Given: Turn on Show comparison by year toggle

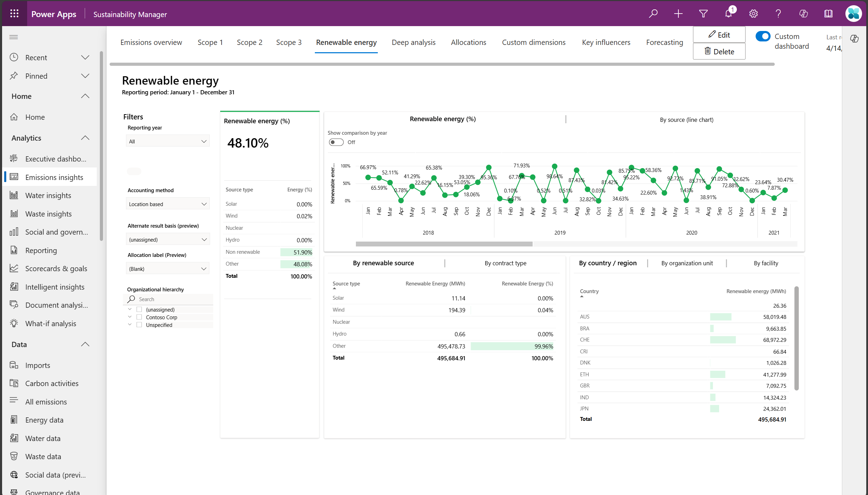Looking at the screenshot, I should pyautogui.click(x=336, y=142).
